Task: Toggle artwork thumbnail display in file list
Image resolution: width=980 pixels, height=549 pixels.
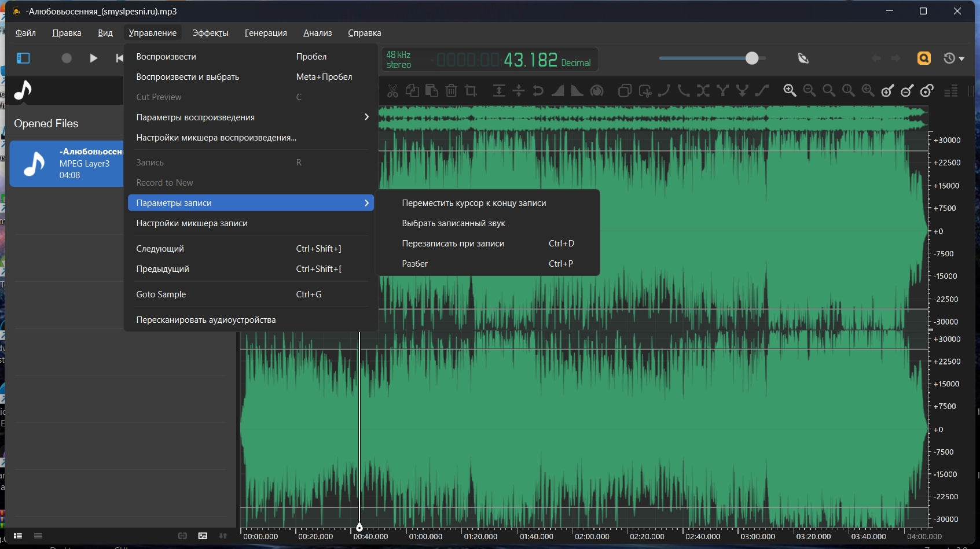Action: [x=203, y=536]
